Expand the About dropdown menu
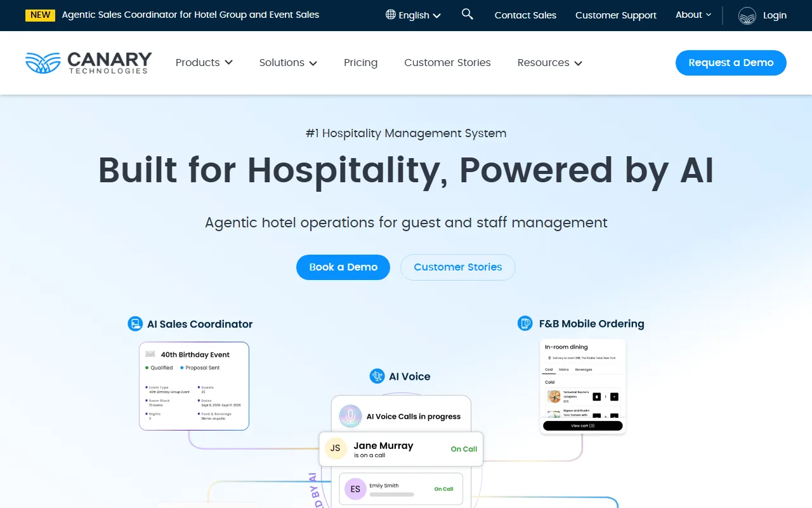This screenshot has width=812, height=508. (x=693, y=15)
